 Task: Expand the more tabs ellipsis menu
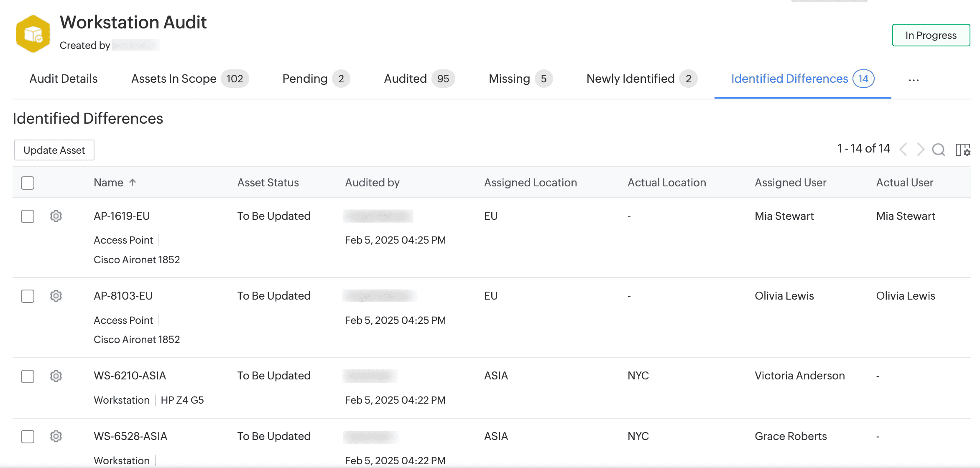[x=914, y=79]
